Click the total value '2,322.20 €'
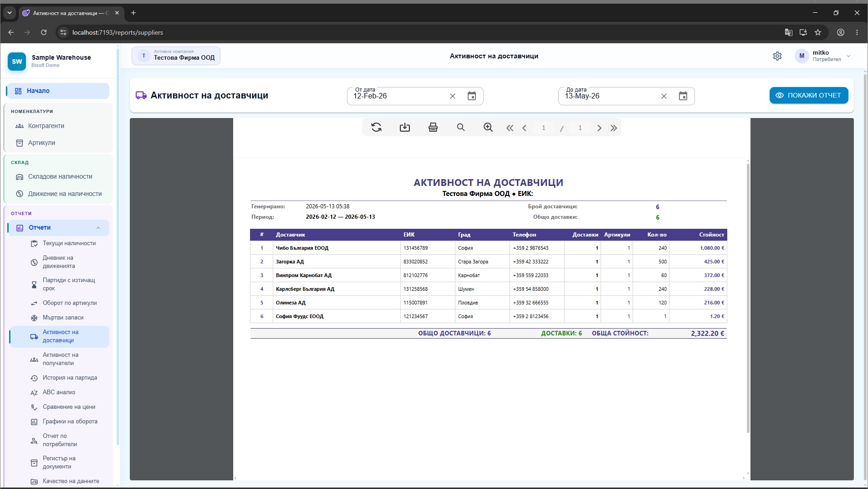The height and width of the screenshot is (489, 868). 707,333
